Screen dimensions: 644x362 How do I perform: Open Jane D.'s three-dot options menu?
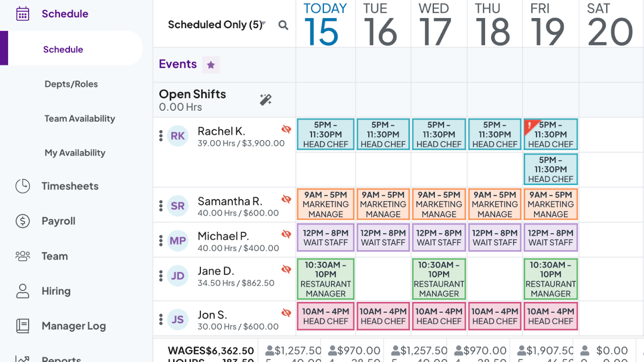point(161,275)
